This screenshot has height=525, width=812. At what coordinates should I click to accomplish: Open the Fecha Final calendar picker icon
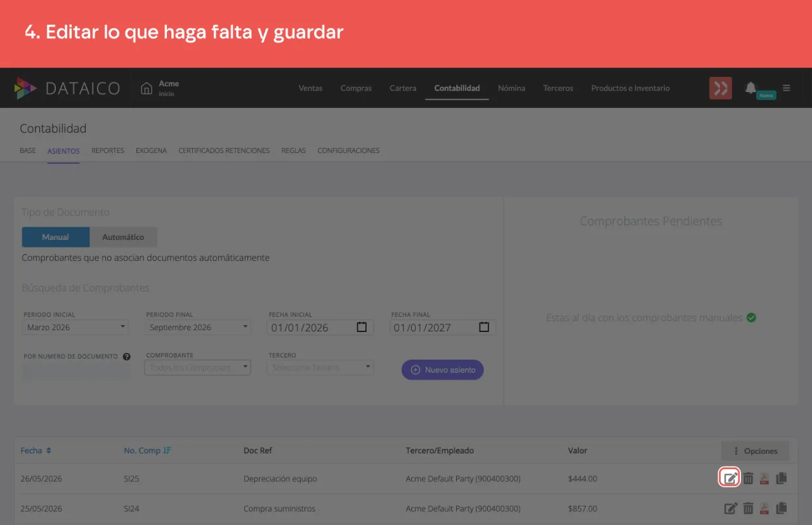point(484,327)
